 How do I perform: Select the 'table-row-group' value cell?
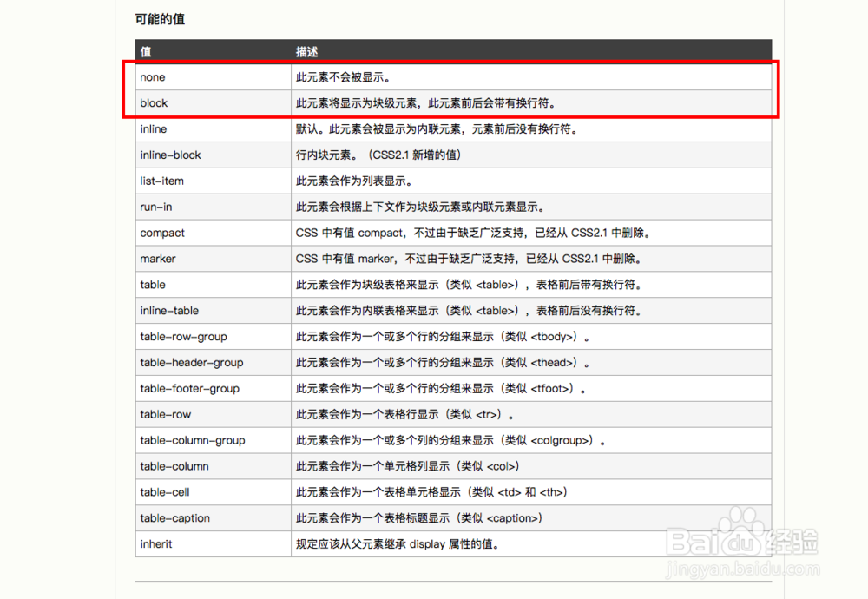click(x=214, y=337)
